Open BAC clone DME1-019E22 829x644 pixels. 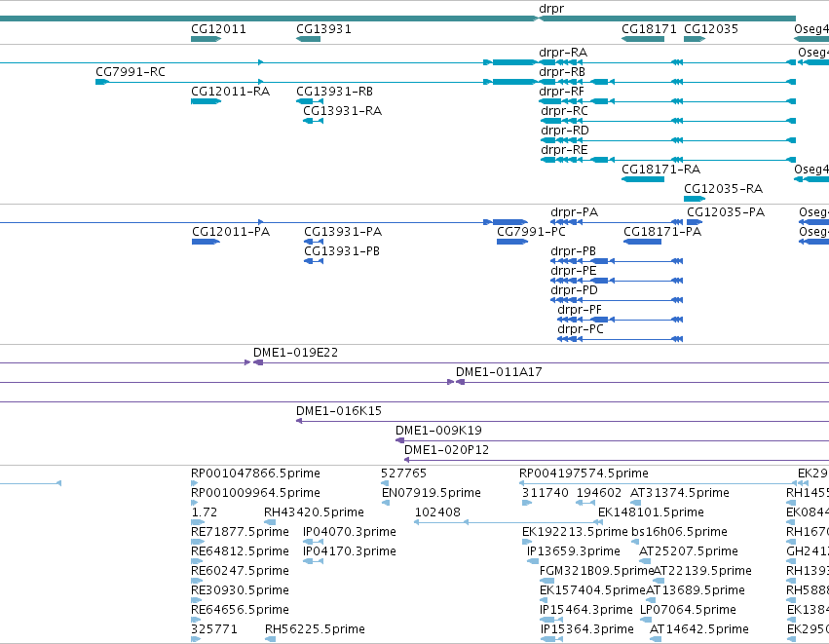pos(295,354)
